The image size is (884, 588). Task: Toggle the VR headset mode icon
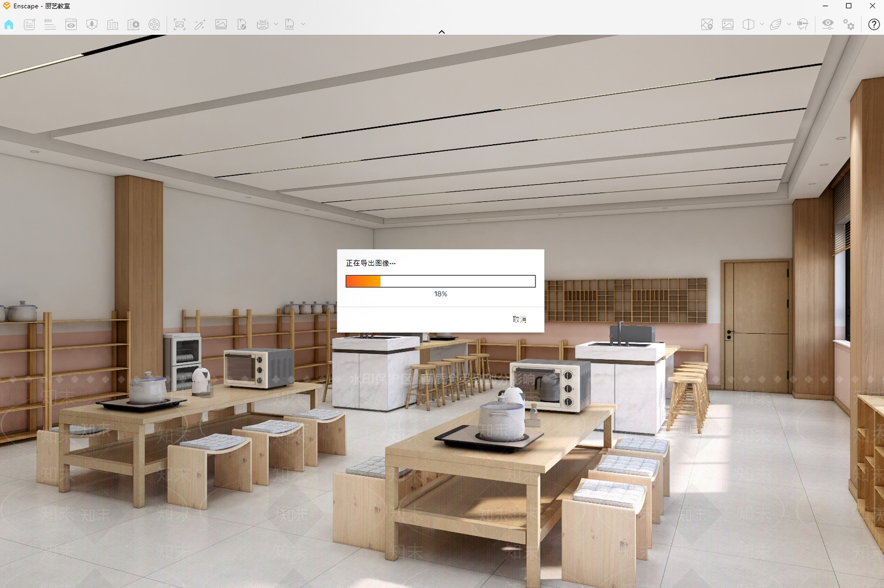[803, 24]
